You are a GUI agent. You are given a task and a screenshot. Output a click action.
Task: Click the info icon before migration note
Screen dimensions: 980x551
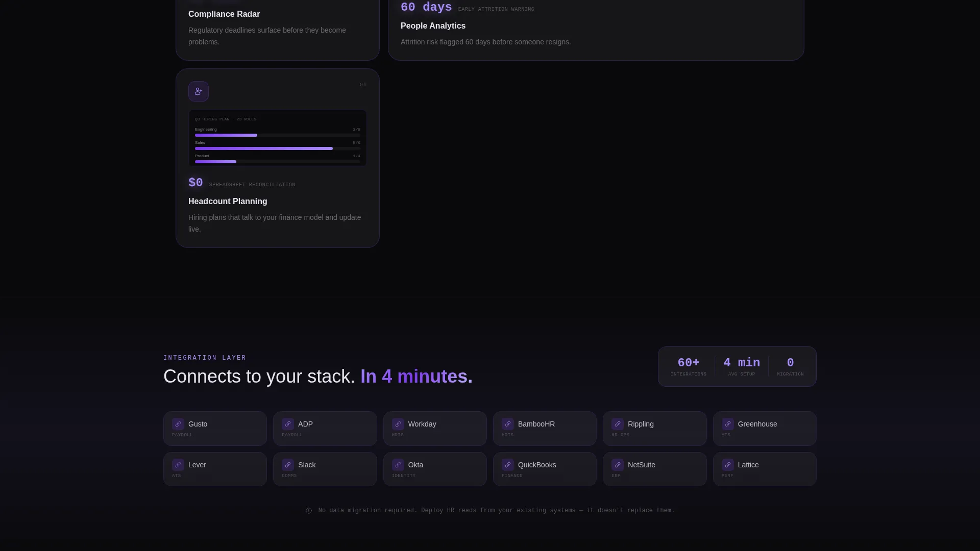pyautogui.click(x=309, y=511)
